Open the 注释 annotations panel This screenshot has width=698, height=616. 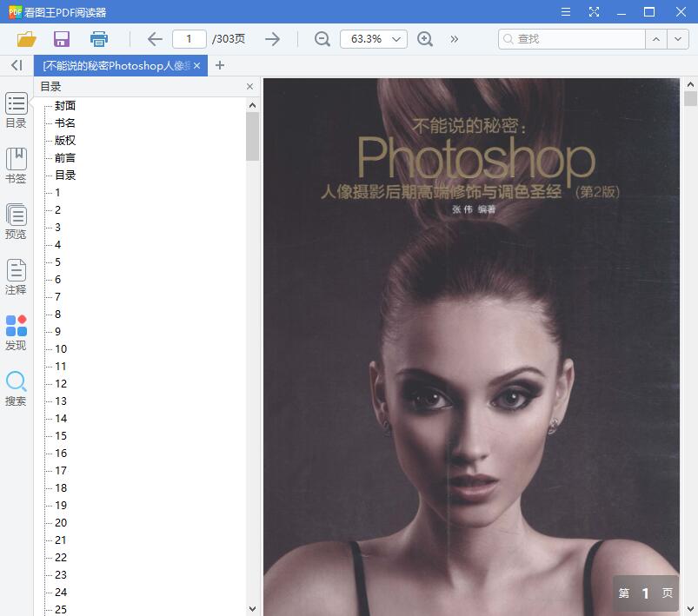pos(16,277)
